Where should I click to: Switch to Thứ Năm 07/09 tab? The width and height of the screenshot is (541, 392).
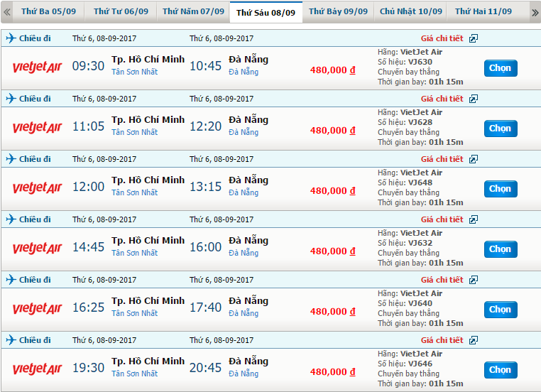coord(193,12)
